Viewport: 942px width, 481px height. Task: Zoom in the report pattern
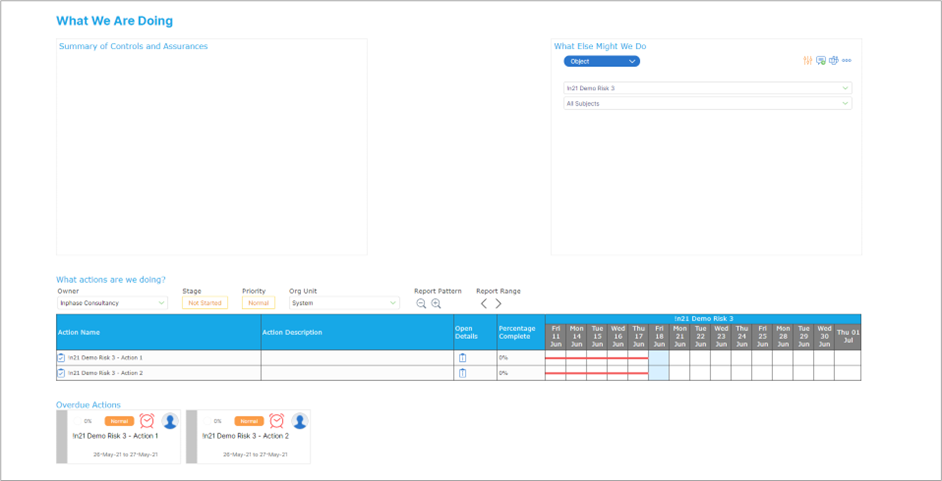[x=436, y=303]
